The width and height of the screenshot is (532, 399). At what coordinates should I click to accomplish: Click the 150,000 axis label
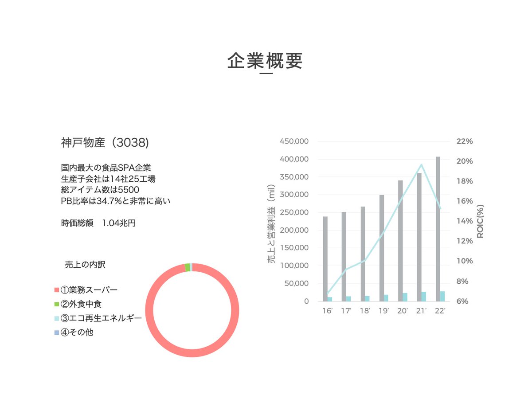(294, 248)
